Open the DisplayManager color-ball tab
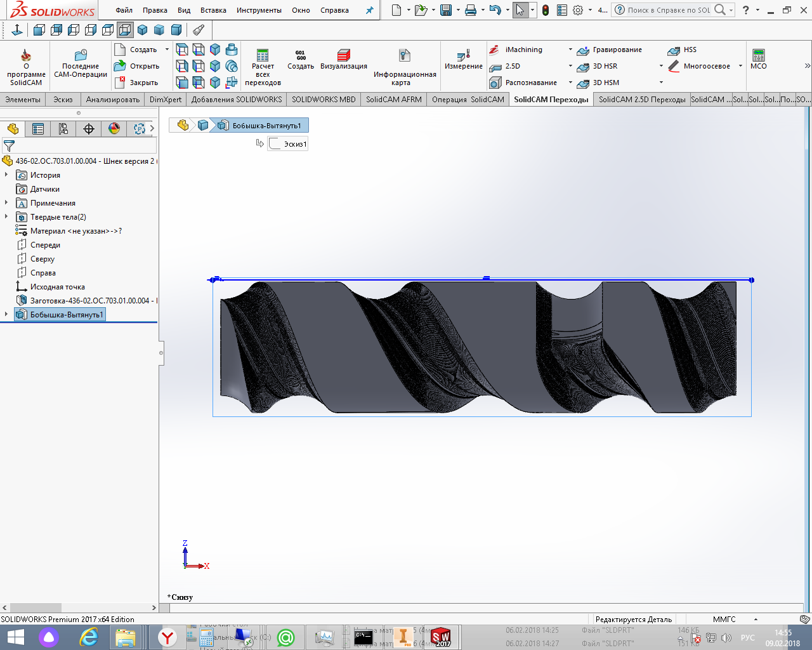 pos(114,129)
